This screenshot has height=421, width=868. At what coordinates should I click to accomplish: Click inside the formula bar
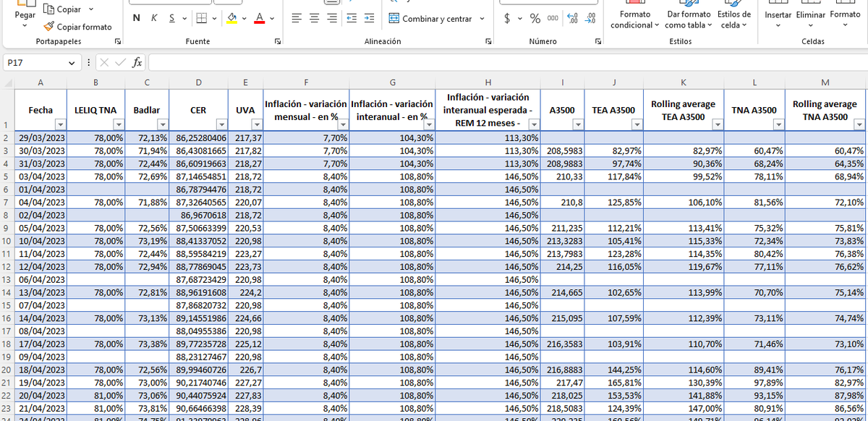coord(506,63)
